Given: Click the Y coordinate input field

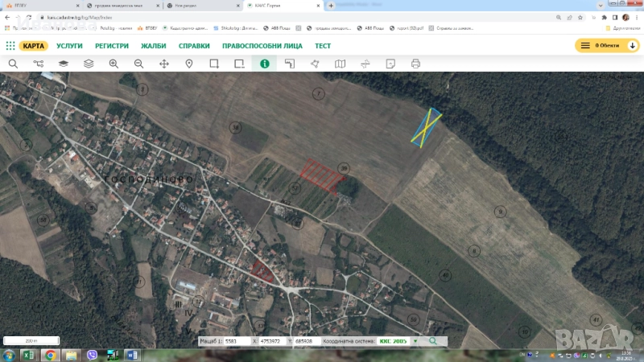Looking at the screenshot, I should pyautogui.click(x=307, y=341).
